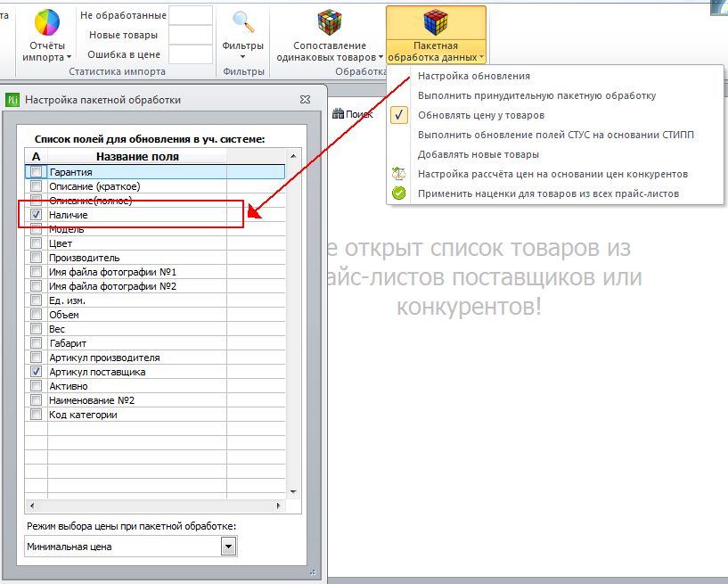Viewport: 728px width, 584px height.
Task: Click the Фильтры magnifier icon
Action: tap(243, 21)
